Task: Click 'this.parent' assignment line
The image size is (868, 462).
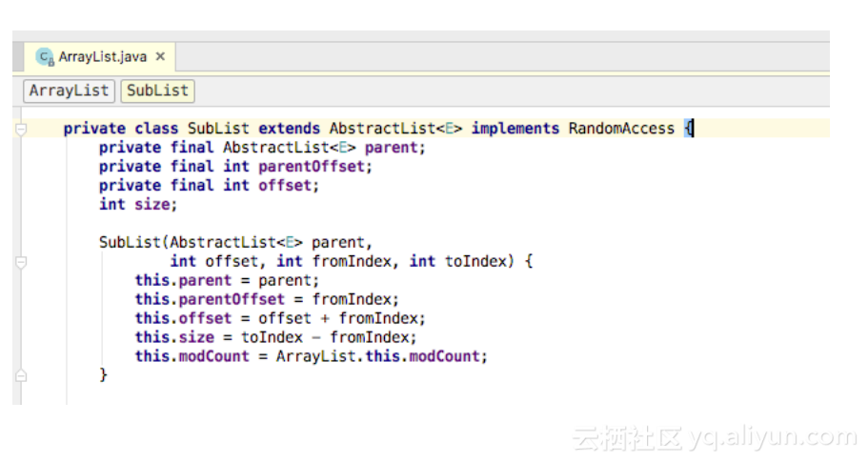Action: click(x=183, y=280)
